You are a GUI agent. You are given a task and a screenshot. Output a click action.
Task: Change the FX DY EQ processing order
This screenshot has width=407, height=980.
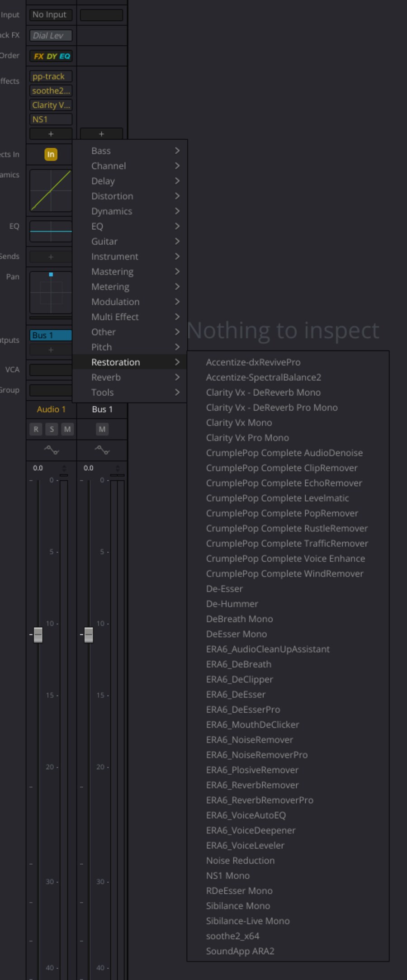pos(51,56)
